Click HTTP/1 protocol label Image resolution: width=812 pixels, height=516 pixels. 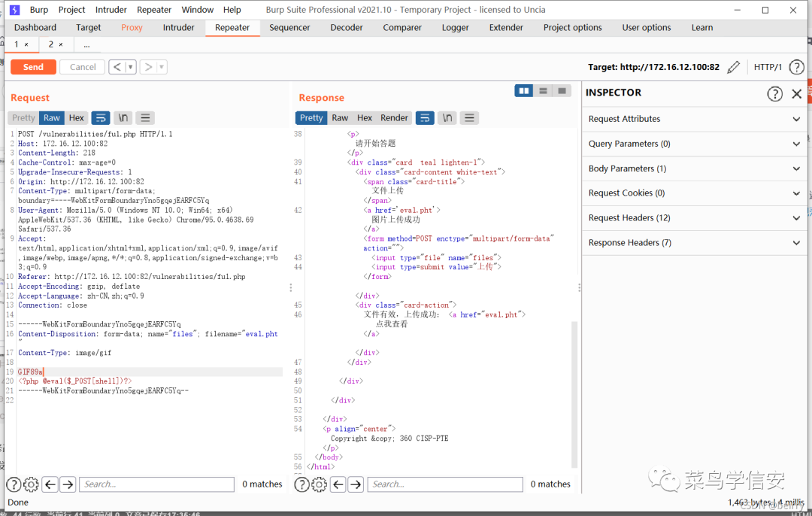point(768,67)
